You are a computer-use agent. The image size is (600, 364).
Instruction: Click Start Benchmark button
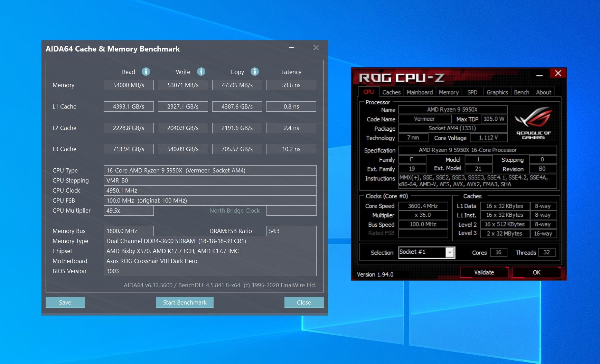coord(185,302)
